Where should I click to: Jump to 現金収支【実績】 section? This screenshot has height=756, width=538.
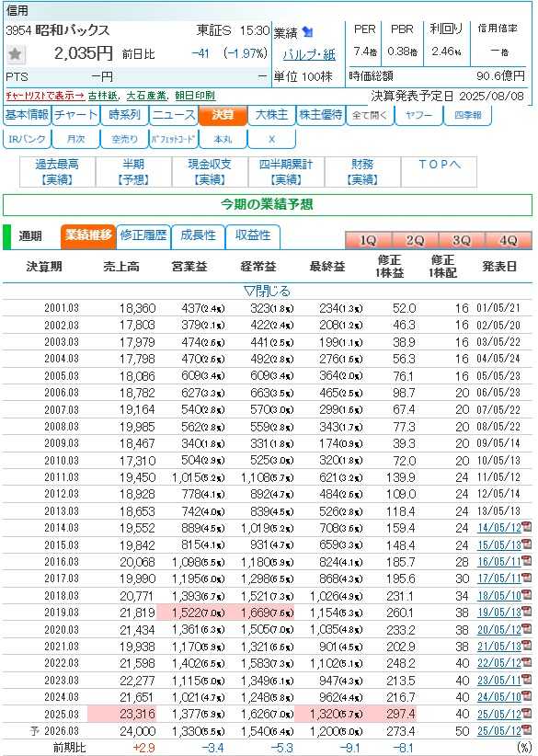tap(210, 172)
